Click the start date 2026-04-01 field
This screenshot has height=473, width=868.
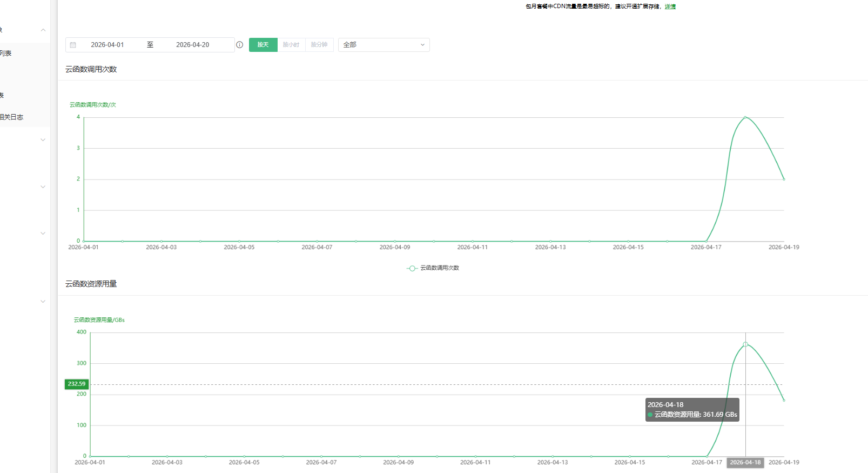(x=107, y=45)
